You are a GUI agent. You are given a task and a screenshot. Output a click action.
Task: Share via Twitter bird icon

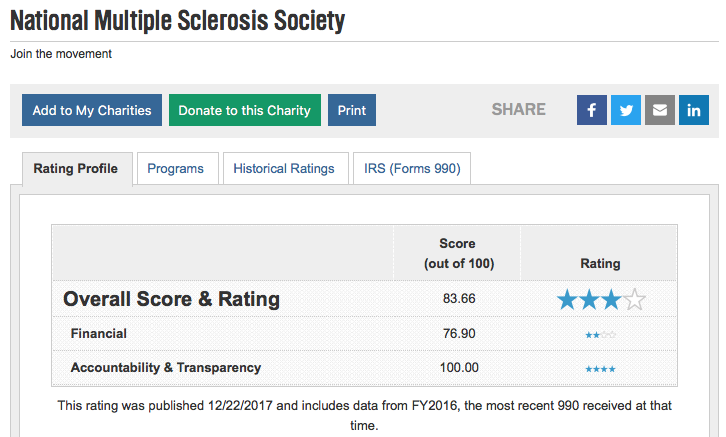click(626, 110)
